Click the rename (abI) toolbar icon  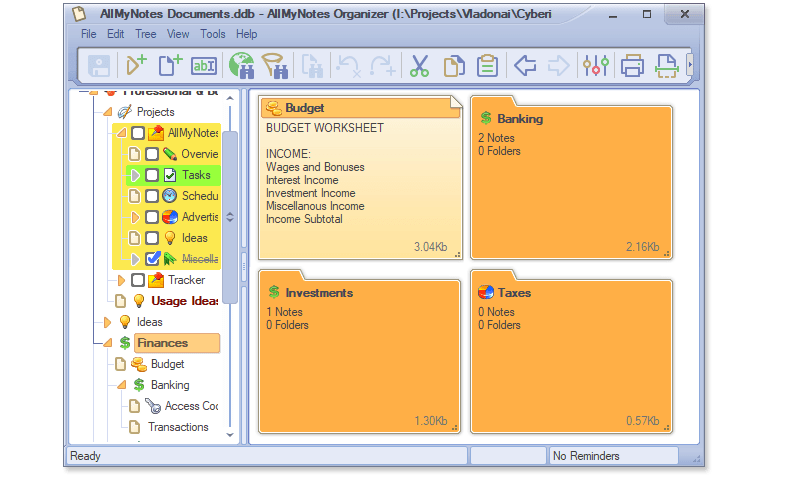tap(204, 66)
